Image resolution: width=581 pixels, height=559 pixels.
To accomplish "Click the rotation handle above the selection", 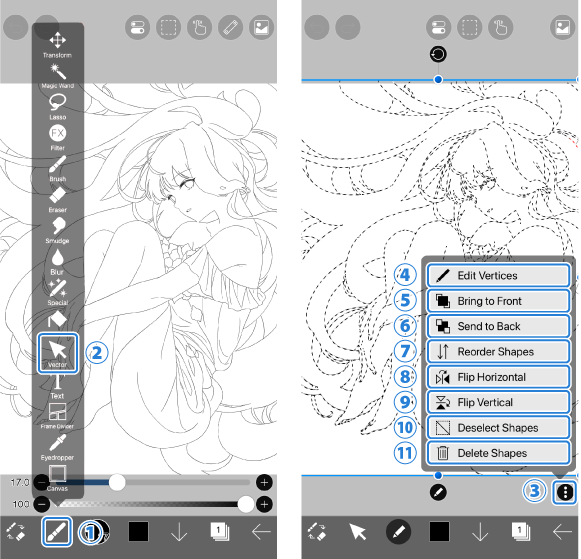I will click(438, 54).
